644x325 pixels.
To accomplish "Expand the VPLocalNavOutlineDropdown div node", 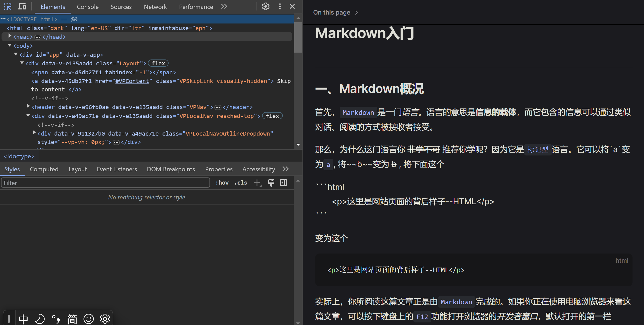I will tap(34, 133).
